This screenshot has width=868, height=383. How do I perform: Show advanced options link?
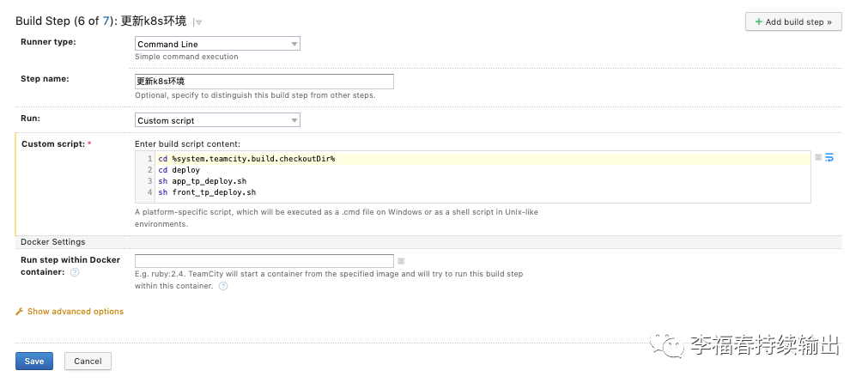coord(76,312)
